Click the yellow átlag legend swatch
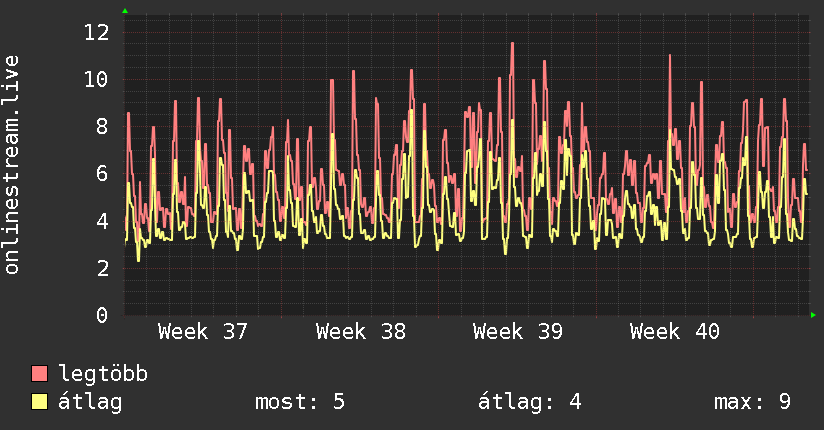Image resolution: width=824 pixels, height=430 pixels. pyautogui.click(x=39, y=402)
